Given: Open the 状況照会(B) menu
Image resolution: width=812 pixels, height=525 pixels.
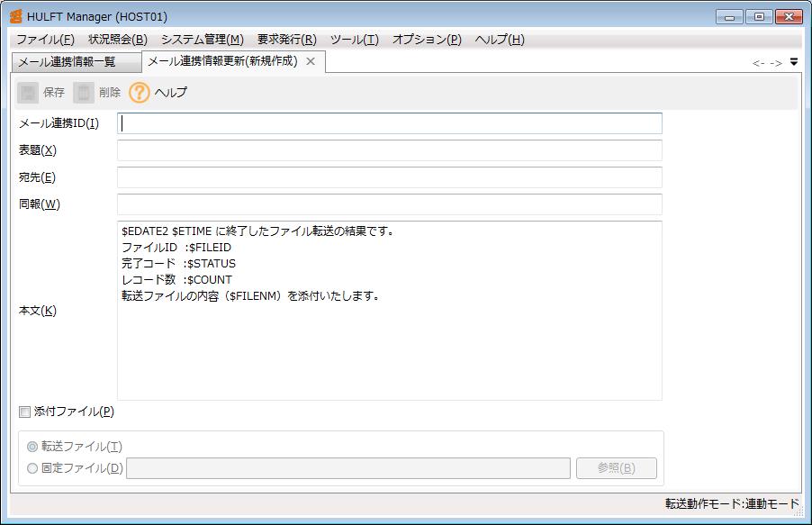Looking at the screenshot, I should (118, 40).
